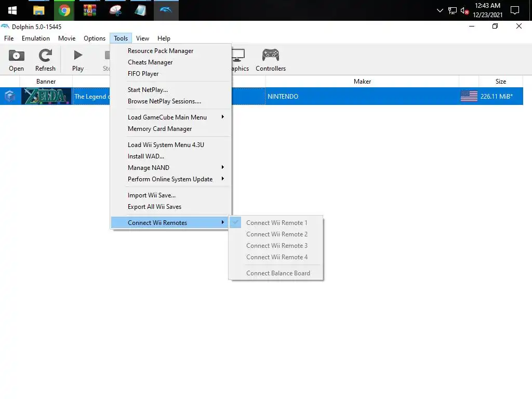
Task: Click the US flag region icon
Action: pyautogui.click(x=469, y=96)
